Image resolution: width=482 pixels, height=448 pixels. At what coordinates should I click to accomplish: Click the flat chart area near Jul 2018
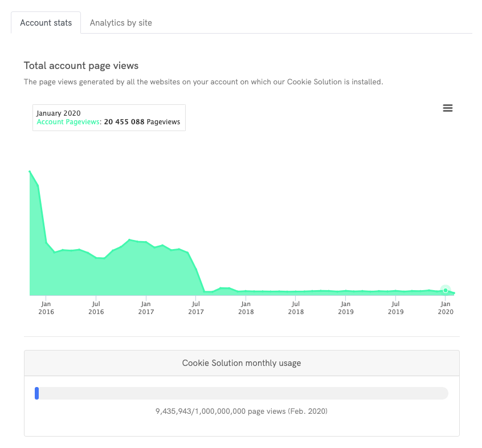coord(296,291)
